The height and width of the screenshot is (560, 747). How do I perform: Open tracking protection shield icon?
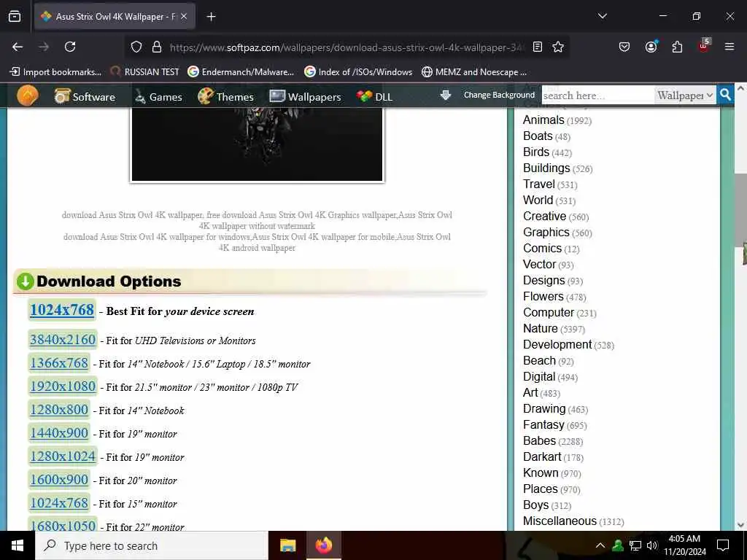coord(136,47)
